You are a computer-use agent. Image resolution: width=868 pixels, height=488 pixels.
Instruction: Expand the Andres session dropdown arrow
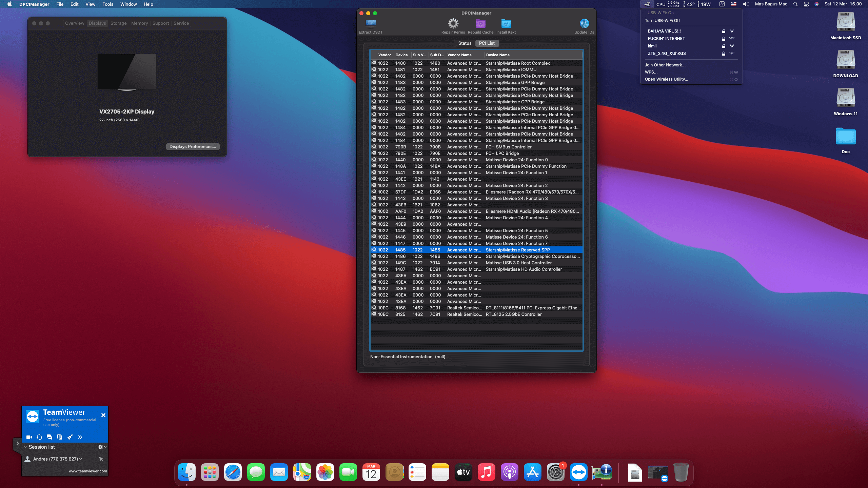coord(81,459)
